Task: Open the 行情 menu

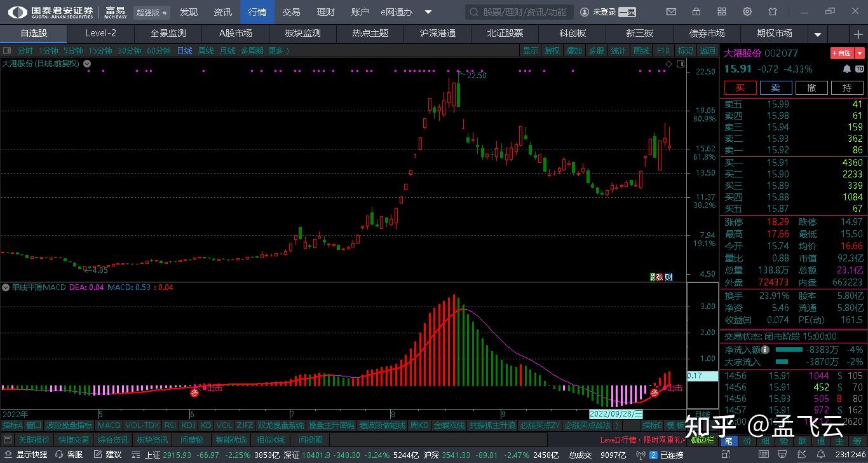Action: click(257, 12)
